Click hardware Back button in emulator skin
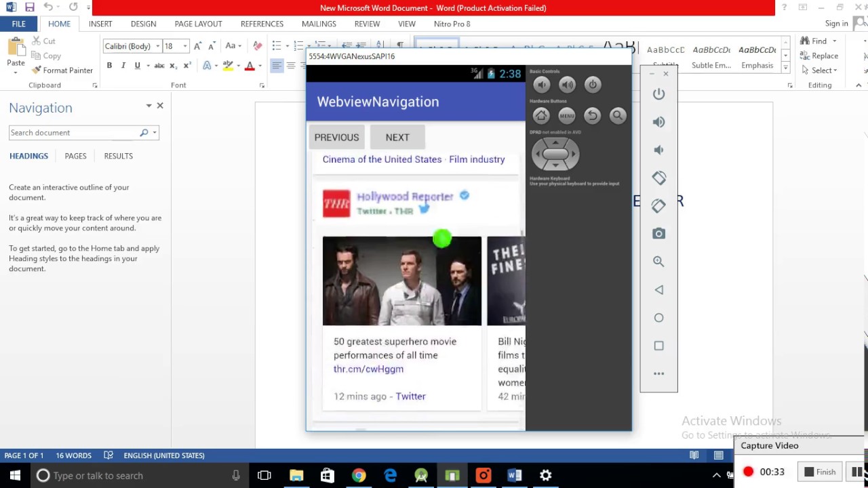Image resolution: width=868 pixels, height=488 pixels. (593, 116)
